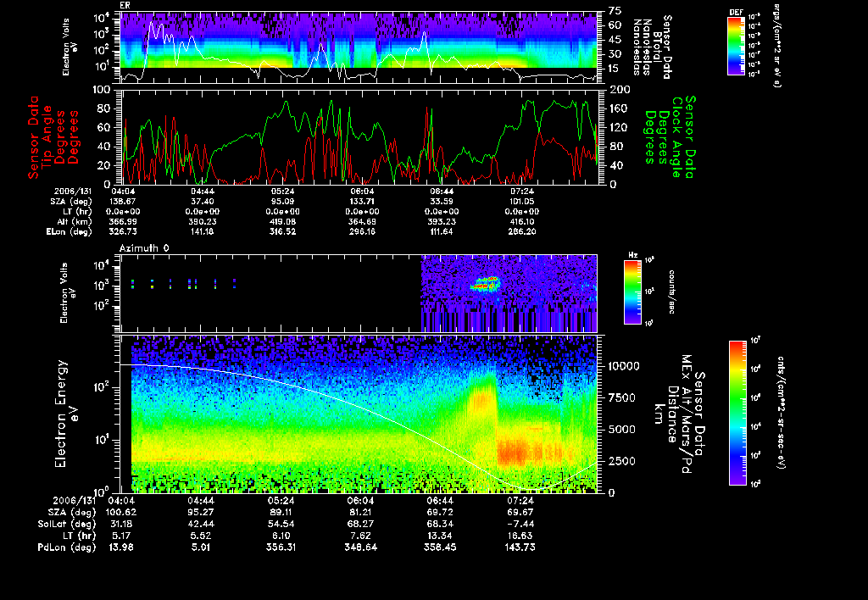The width and height of the screenshot is (868, 600).
Task: Select SZA value 133.71
Action: point(362,202)
